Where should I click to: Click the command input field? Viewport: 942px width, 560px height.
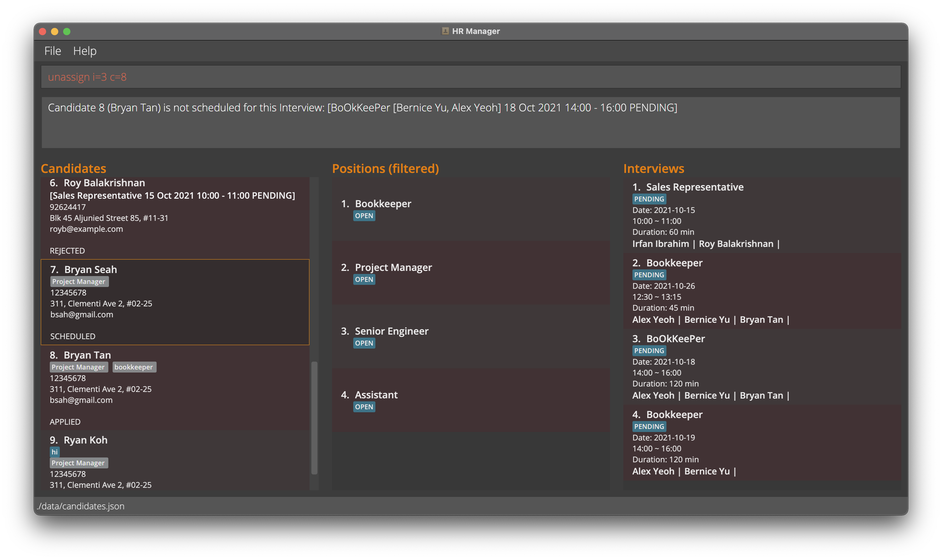(x=470, y=77)
